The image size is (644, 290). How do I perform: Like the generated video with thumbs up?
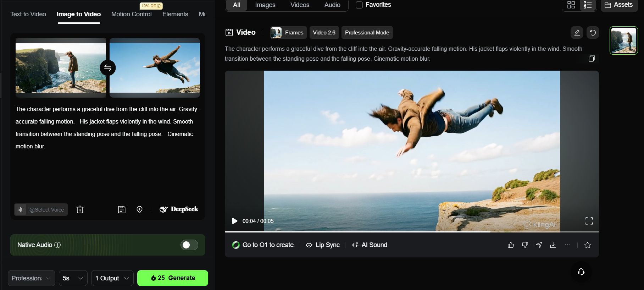tap(511, 245)
